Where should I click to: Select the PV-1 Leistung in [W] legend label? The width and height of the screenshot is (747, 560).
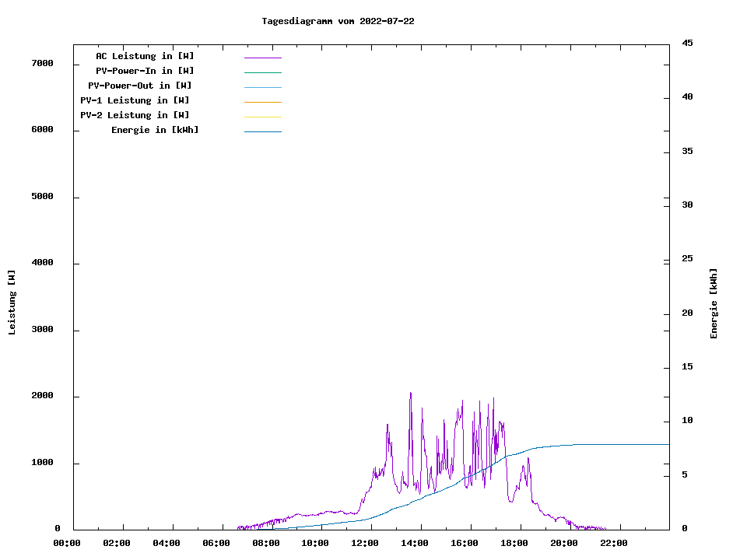[x=135, y=100]
